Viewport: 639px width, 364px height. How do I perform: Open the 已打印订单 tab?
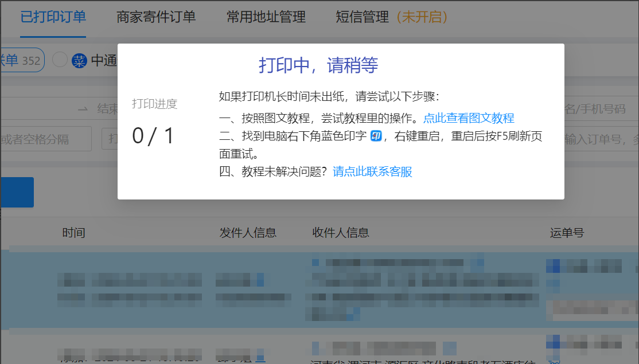point(53,17)
